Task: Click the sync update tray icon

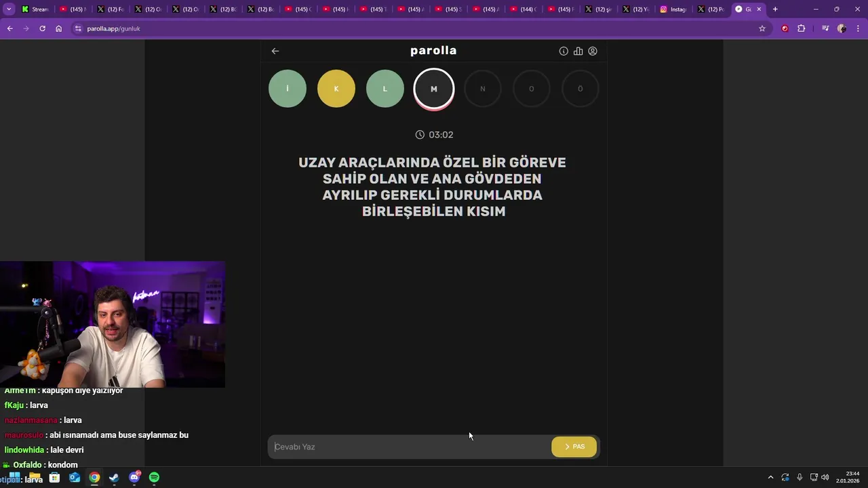Action: click(x=785, y=477)
